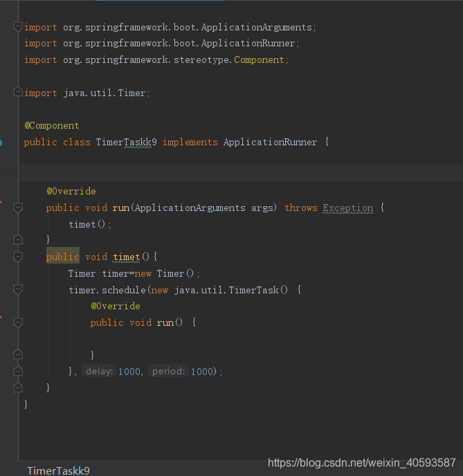Collapse imports fold marker at ApplicationArguments import
Image resolution: width=463 pixels, height=476 pixels.
pyautogui.click(x=18, y=27)
